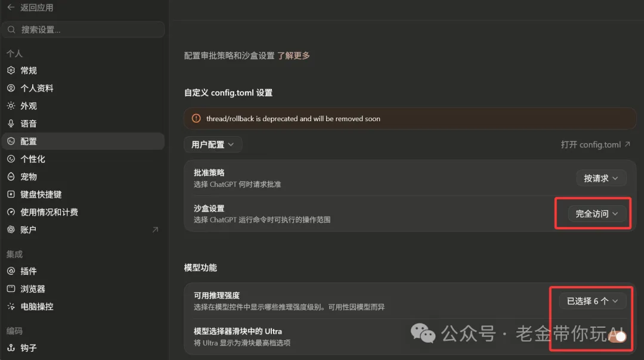Click the 可用推理强度 row title

pyautogui.click(x=217, y=296)
